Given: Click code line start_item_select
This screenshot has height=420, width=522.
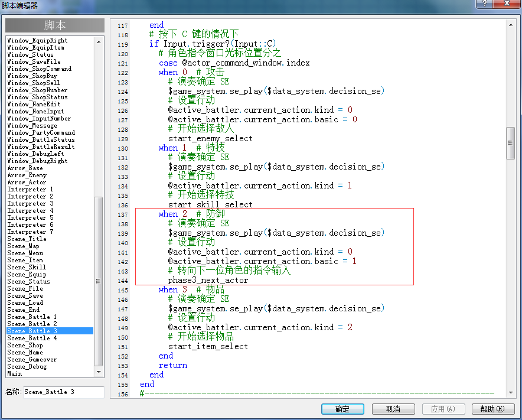Looking at the screenshot, I should coord(208,346).
